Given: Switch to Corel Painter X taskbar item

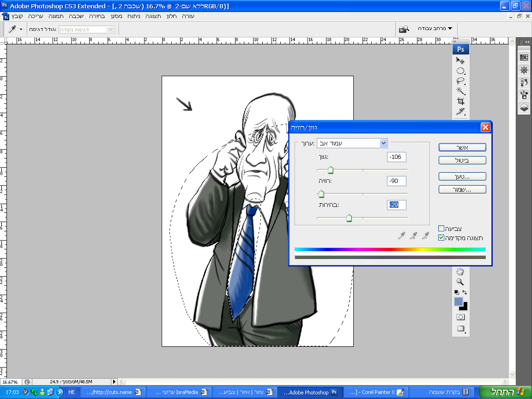Looking at the screenshot, I should point(375,392).
